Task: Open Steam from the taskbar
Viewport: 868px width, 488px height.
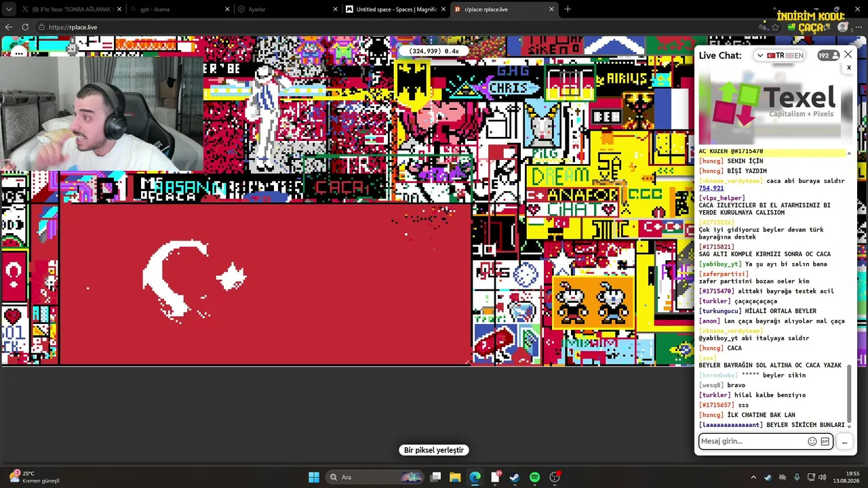Action: [515, 477]
